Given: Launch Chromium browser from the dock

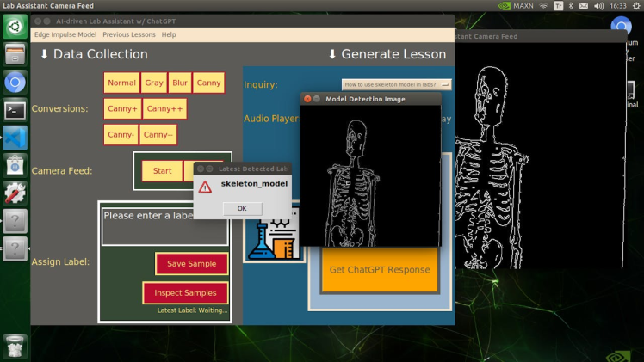Looking at the screenshot, I should coord(15,82).
